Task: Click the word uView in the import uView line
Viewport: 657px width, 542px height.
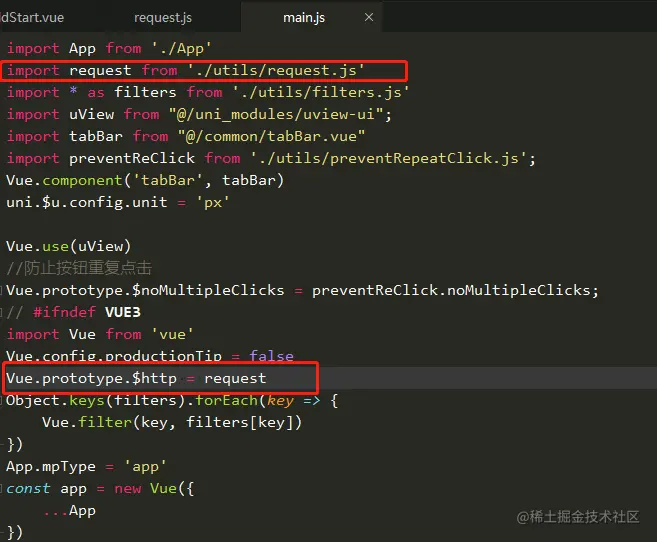Action: pyautogui.click(x=91, y=114)
